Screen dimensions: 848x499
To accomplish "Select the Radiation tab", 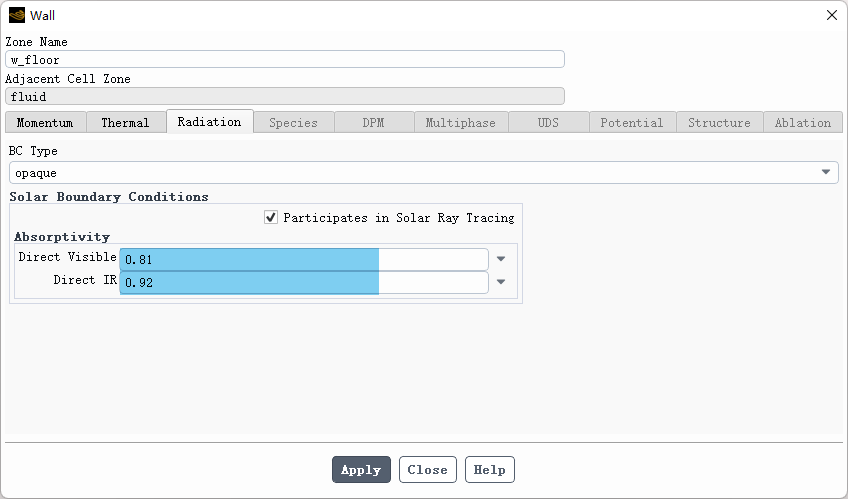I will tap(209, 122).
